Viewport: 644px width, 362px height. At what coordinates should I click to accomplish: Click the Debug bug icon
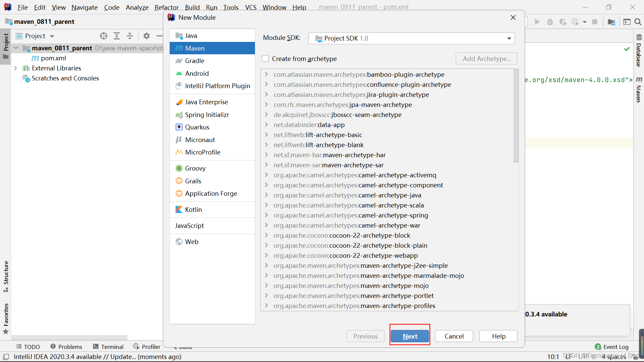(550, 22)
